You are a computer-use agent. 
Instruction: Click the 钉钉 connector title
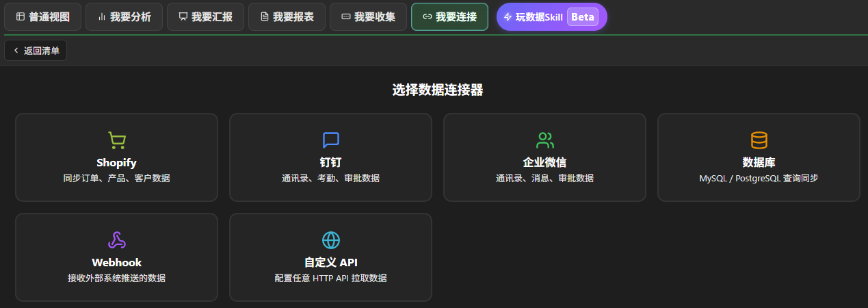click(x=330, y=163)
